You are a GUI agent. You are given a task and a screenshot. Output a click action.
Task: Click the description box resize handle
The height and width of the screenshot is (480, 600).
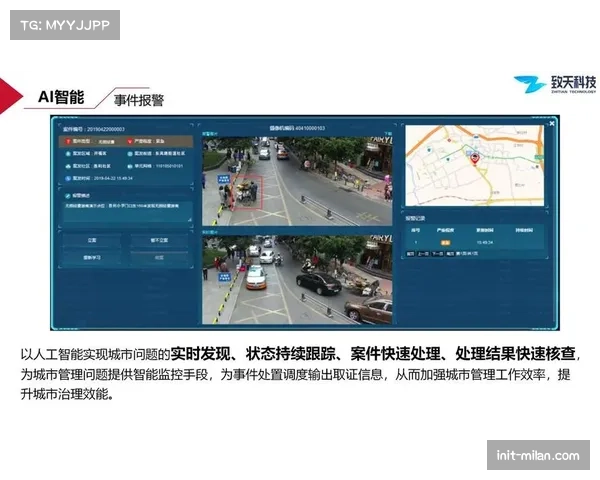pyautogui.click(x=189, y=220)
